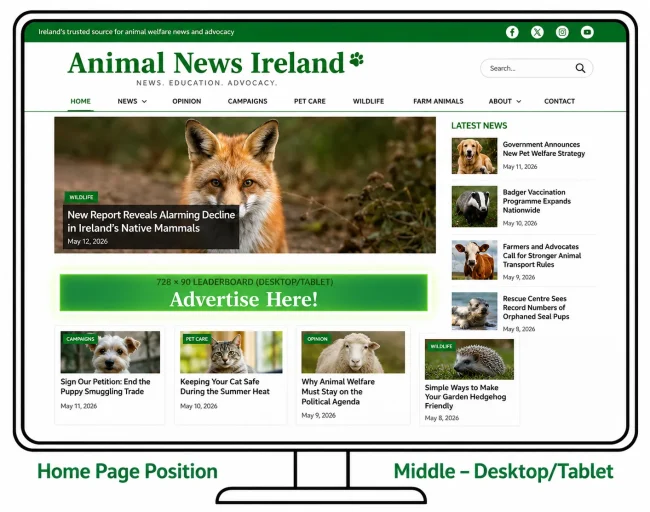Open Why Animal Welfare Political Agenda article
The width and height of the screenshot is (650, 512).
click(x=338, y=391)
